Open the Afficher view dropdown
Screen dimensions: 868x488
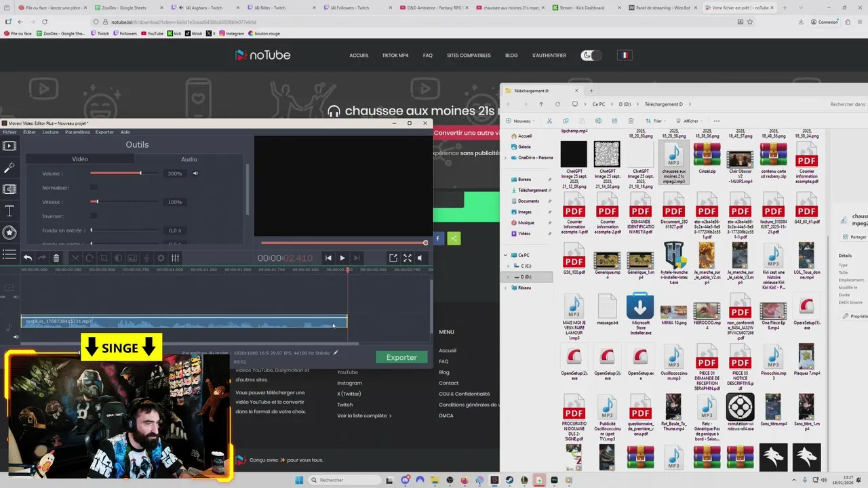point(690,121)
